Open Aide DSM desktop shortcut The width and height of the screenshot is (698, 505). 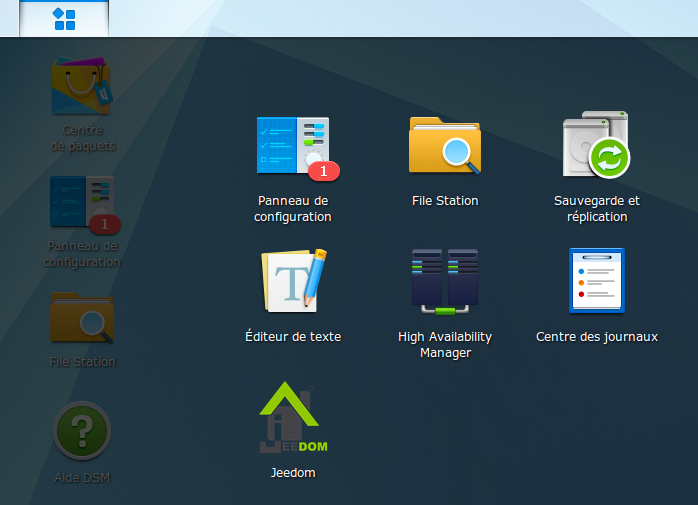(x=82, y=431)
